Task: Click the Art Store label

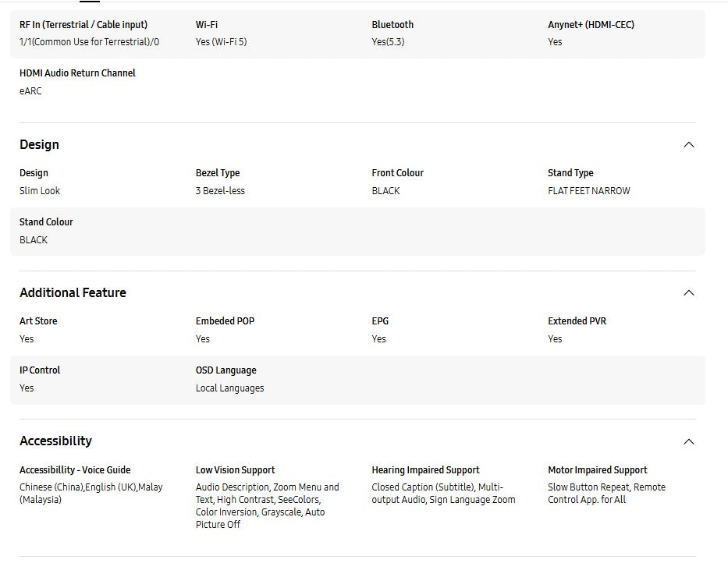Action: (x=38, y=321)
